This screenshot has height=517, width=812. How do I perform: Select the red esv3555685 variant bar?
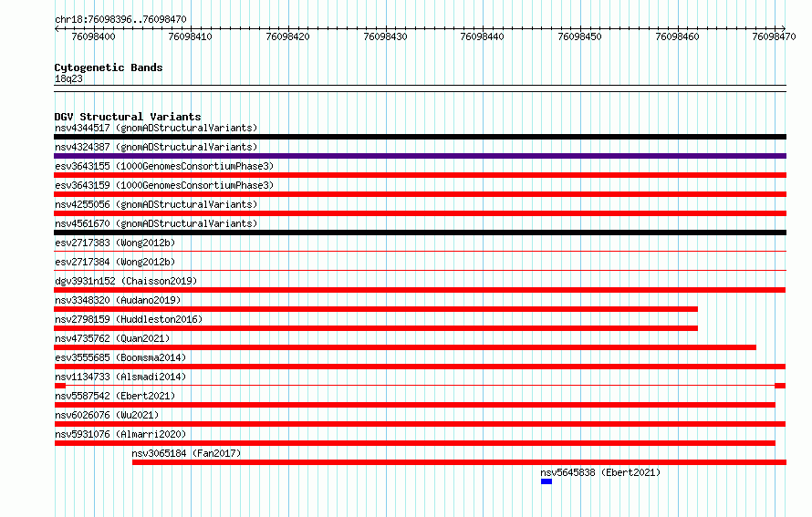[420, 367]
